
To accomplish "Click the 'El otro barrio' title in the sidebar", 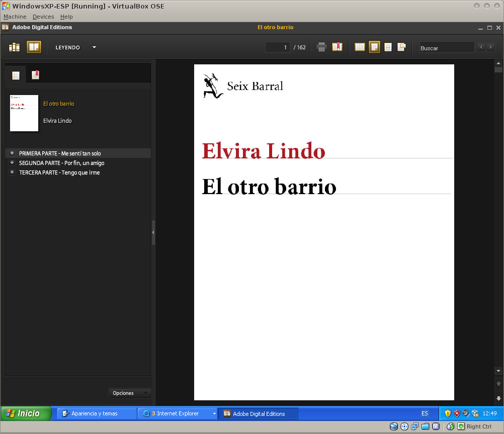I will click(59, 104).
